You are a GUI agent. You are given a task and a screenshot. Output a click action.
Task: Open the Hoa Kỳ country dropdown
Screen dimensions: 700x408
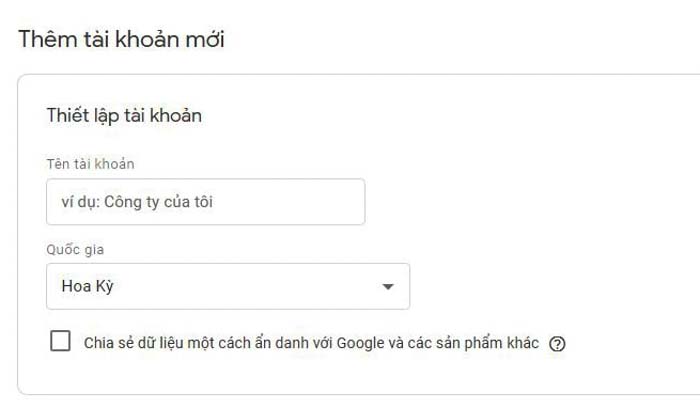click(x=228, y=286)
